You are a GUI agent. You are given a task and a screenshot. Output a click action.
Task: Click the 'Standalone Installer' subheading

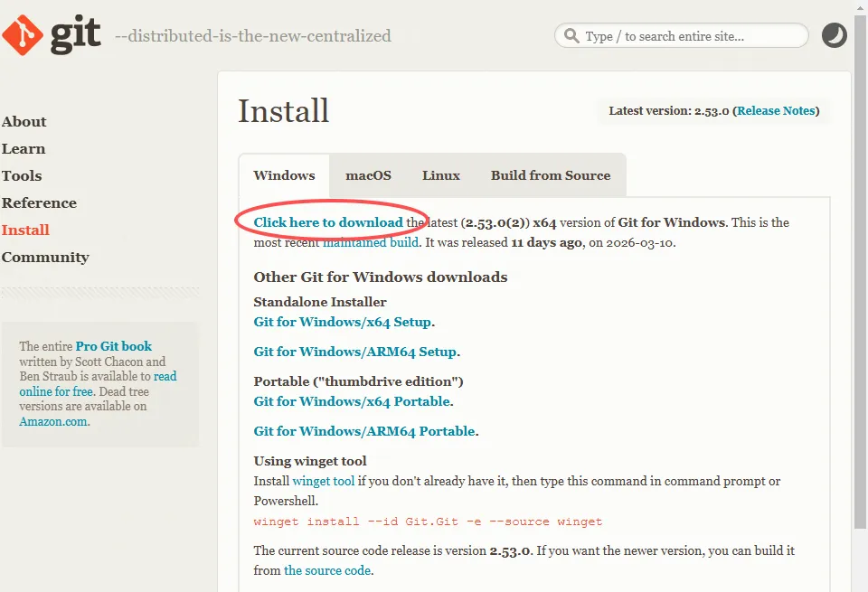point(320,302)
